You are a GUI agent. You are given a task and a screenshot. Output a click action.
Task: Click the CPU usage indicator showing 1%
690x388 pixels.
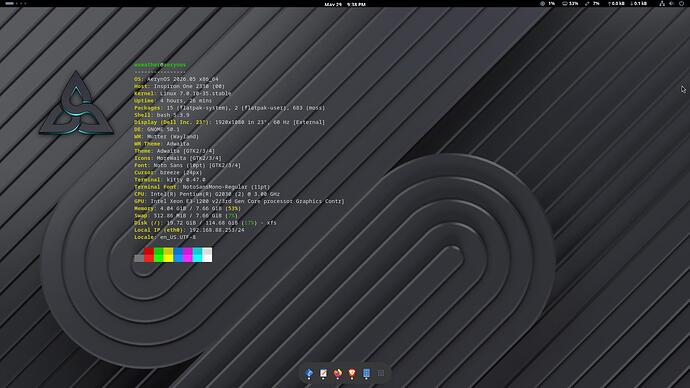(547, 4)
